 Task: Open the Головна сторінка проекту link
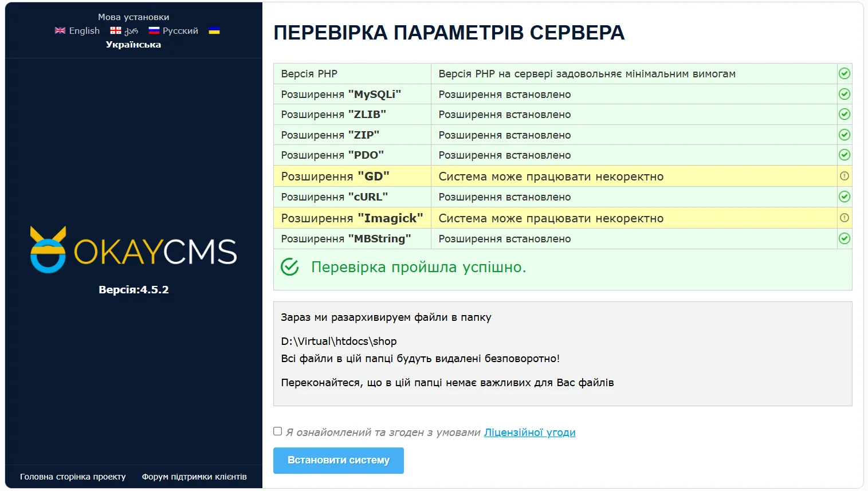72,476
